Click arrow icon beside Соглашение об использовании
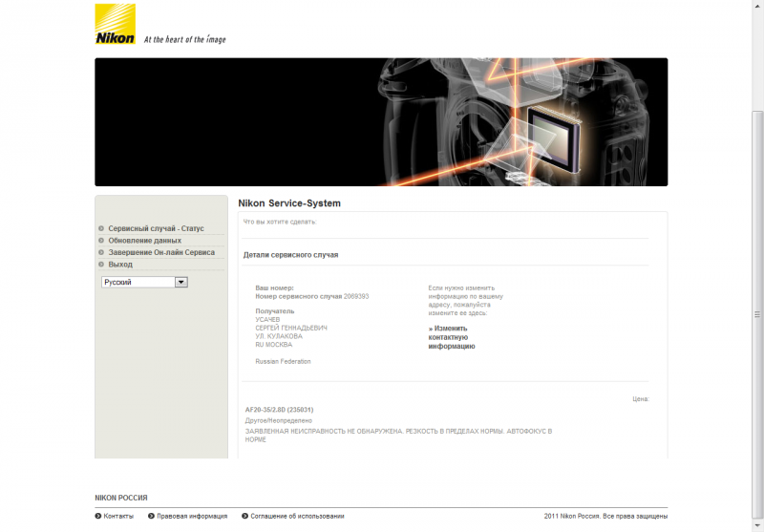Image resolution: width=764 pixels, height=532 pixels. tap(245, 516)
